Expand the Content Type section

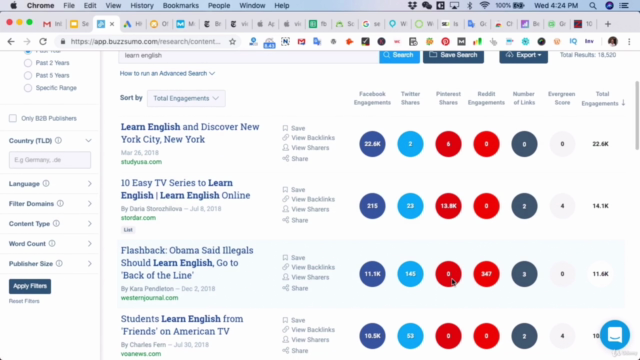tap(89, 223)
